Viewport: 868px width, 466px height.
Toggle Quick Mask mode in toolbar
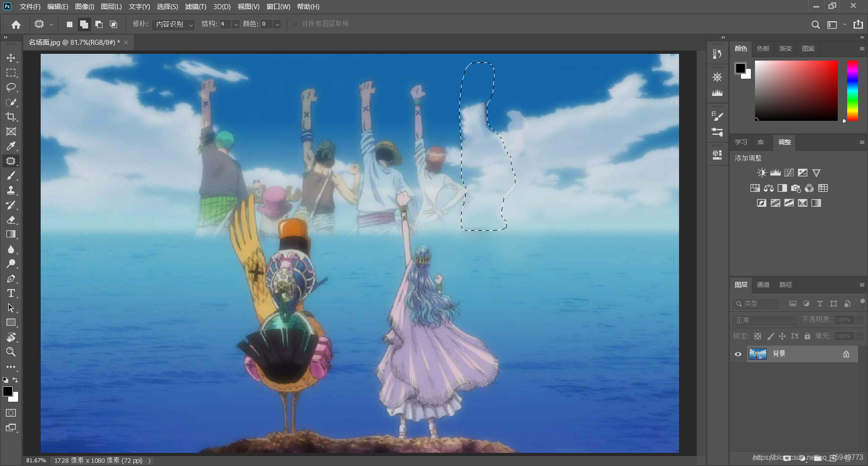(x=11, y=413)
